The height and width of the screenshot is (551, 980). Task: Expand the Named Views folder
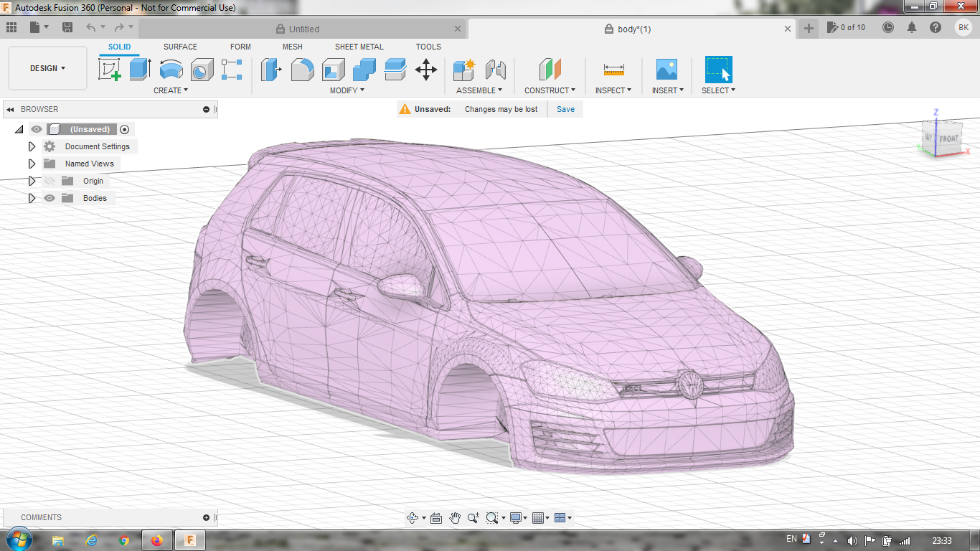32,164
